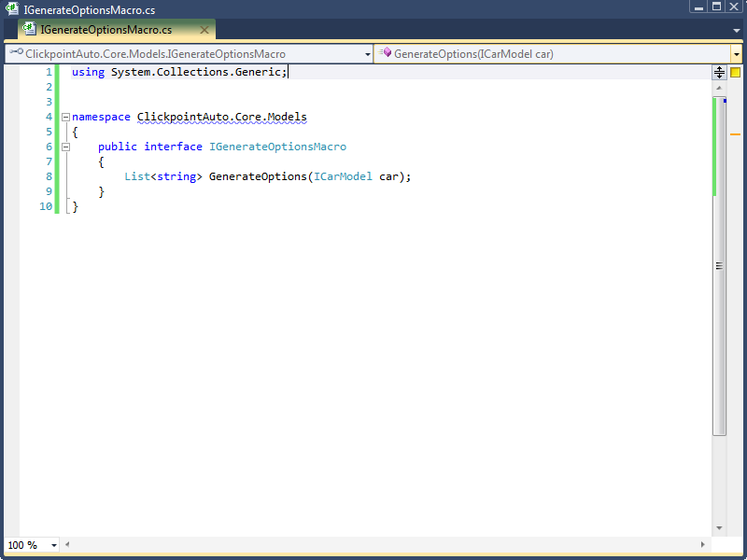Maximize the IGenerateOptionsMacro.cs window
Viewport: 747px width, 560px height.
click(716, 6)
